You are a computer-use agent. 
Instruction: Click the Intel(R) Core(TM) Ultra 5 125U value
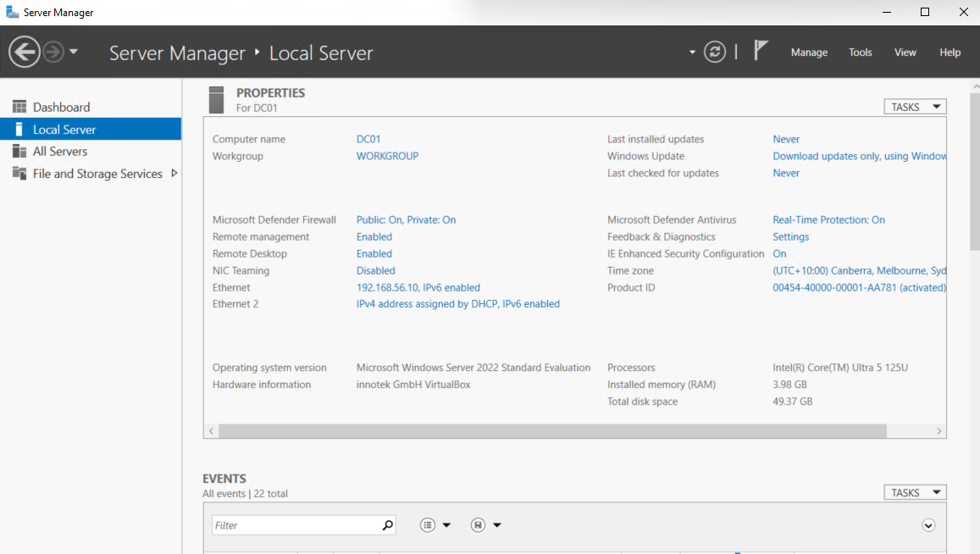point(840,367)
